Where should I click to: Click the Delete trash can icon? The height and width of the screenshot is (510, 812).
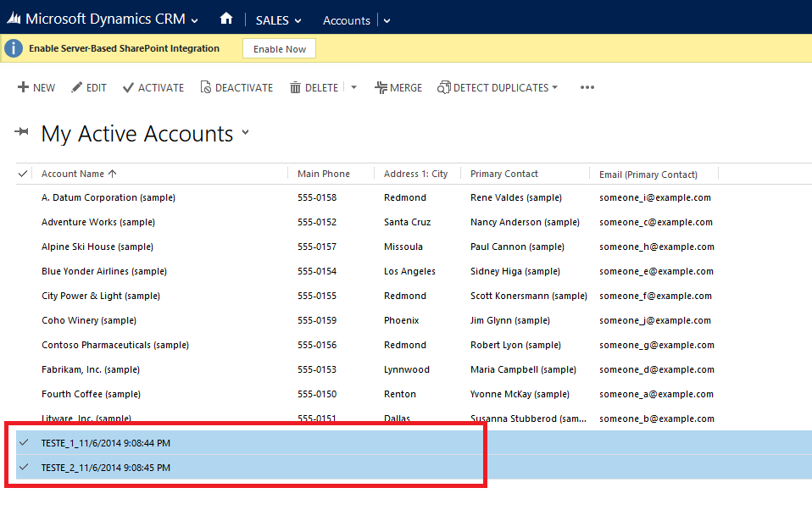[x=295, y=87]
